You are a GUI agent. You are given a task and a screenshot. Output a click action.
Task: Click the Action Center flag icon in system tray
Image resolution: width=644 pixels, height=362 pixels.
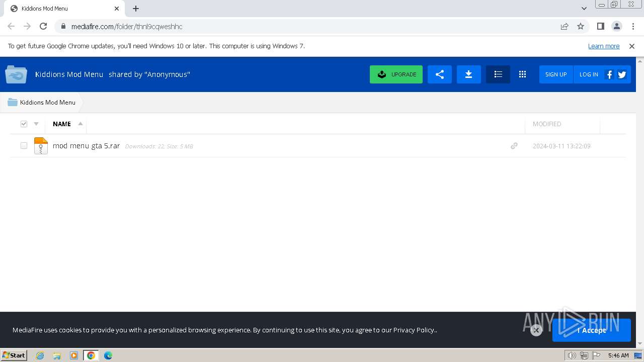(596, 355)
